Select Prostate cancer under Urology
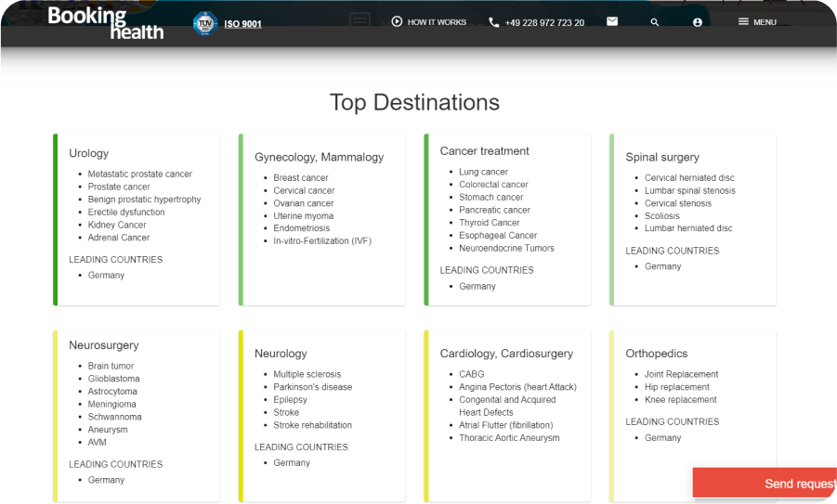837x504 pixels. click(x=119, y=187)
